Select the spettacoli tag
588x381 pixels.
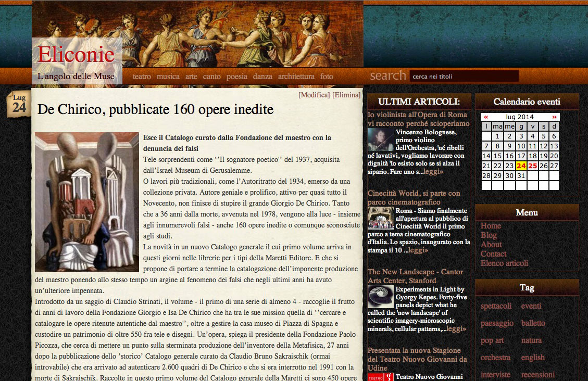(x=496, y=306)
